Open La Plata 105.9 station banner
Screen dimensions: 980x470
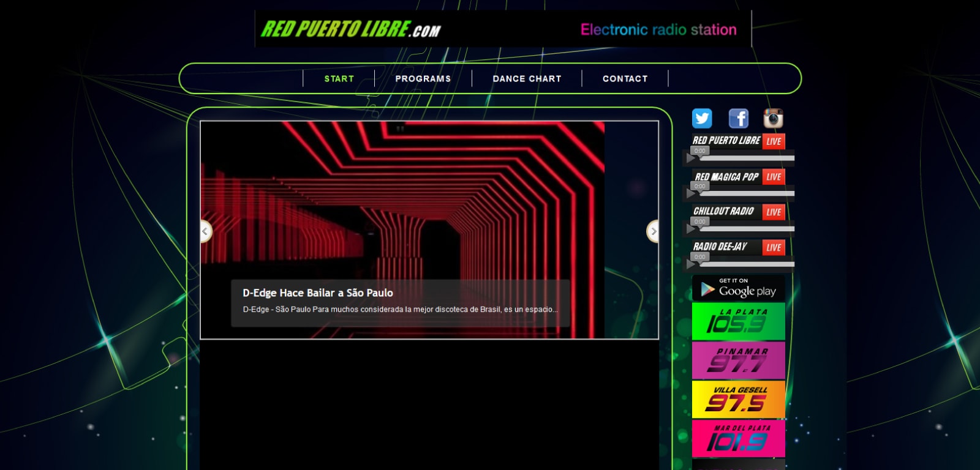tap(738, 321)
